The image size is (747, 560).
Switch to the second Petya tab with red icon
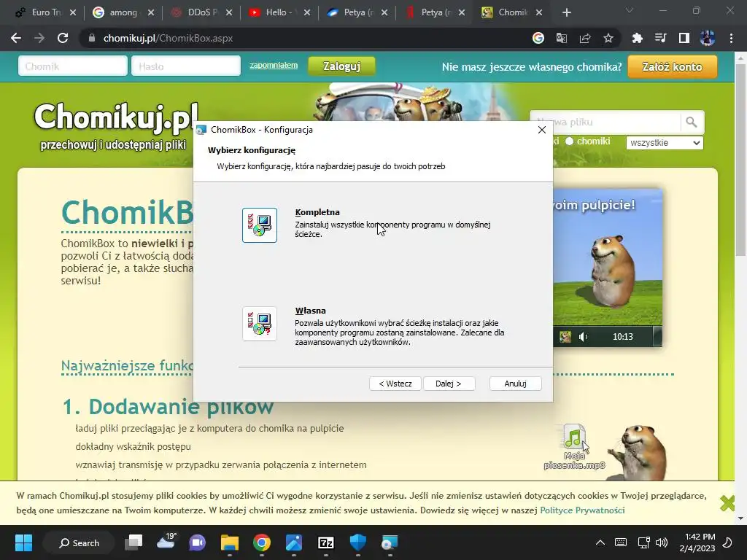435,12
